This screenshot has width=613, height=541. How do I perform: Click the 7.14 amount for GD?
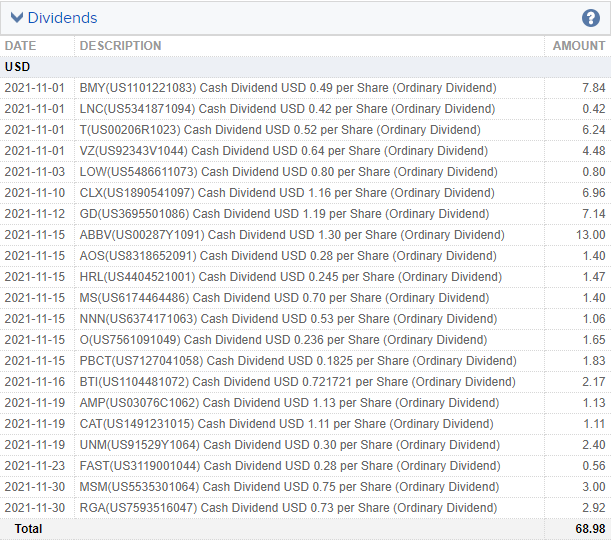tap(593, 214)
